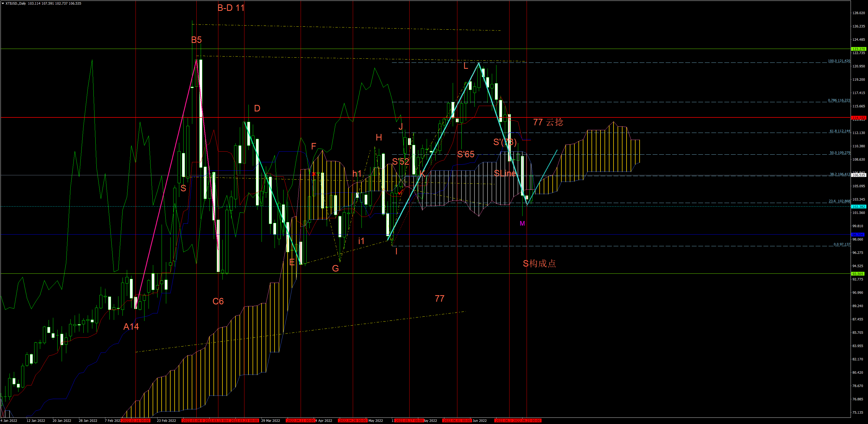Select the S'52 text label

tap(401, 161)
